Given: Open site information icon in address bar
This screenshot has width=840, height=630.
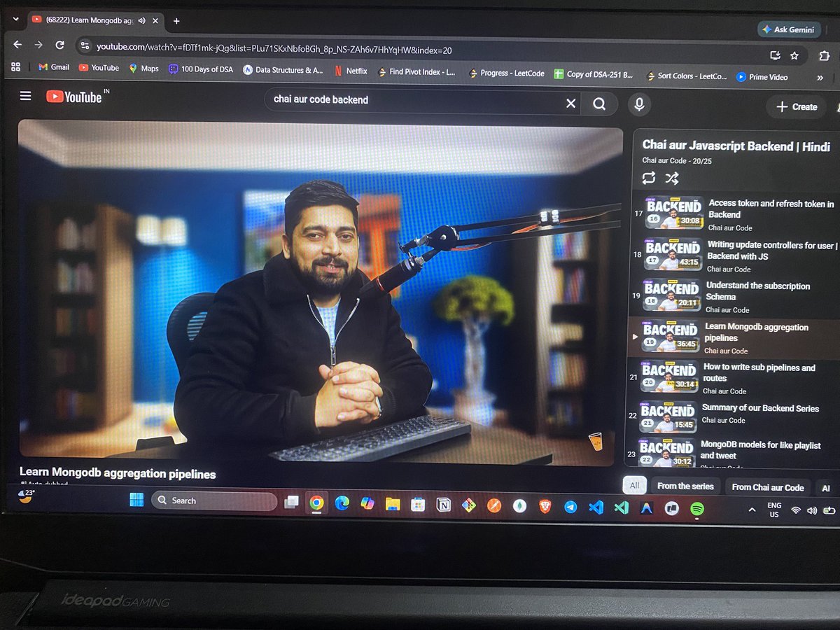Looking at the screenshot, I should tap(85, 46).
